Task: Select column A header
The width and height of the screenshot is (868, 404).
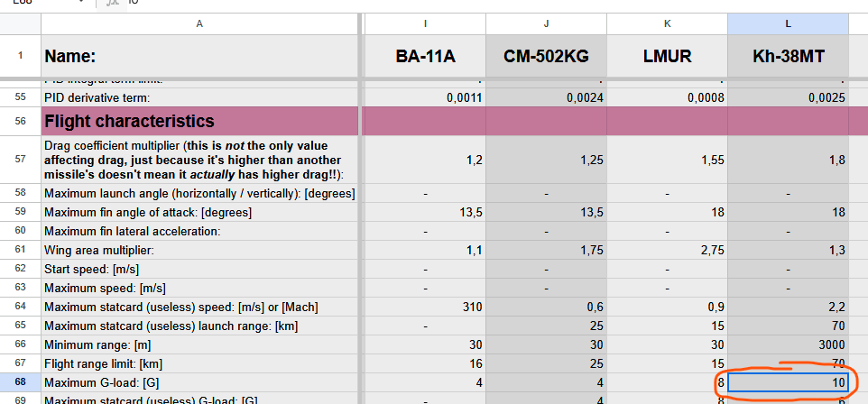Action: click(x=199, y=24)
